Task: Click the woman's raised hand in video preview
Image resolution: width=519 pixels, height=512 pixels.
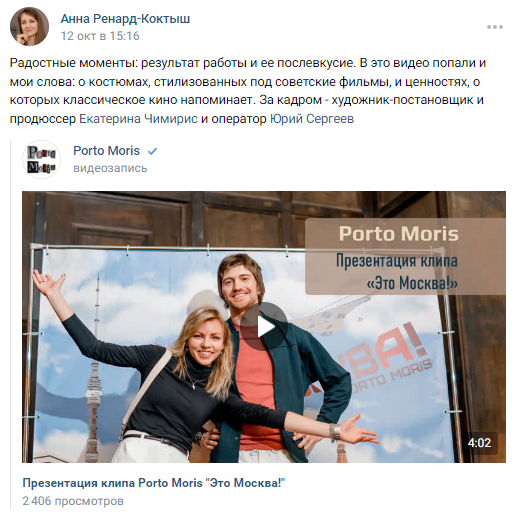Action: 49,283
